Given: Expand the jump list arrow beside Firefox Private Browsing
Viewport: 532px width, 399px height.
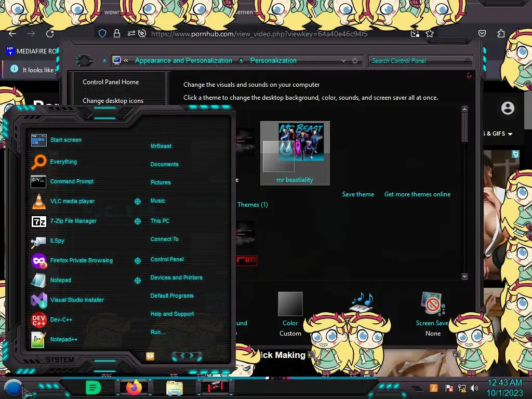Looking at the screenshot, I should 137,261.
